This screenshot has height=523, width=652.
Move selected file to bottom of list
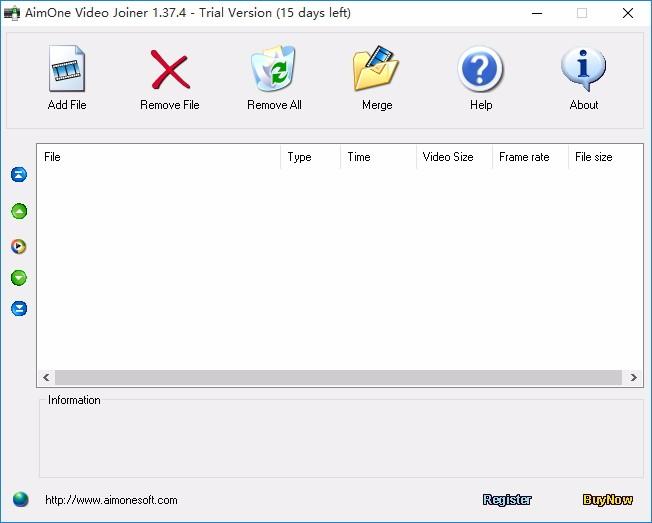point(19,308)
